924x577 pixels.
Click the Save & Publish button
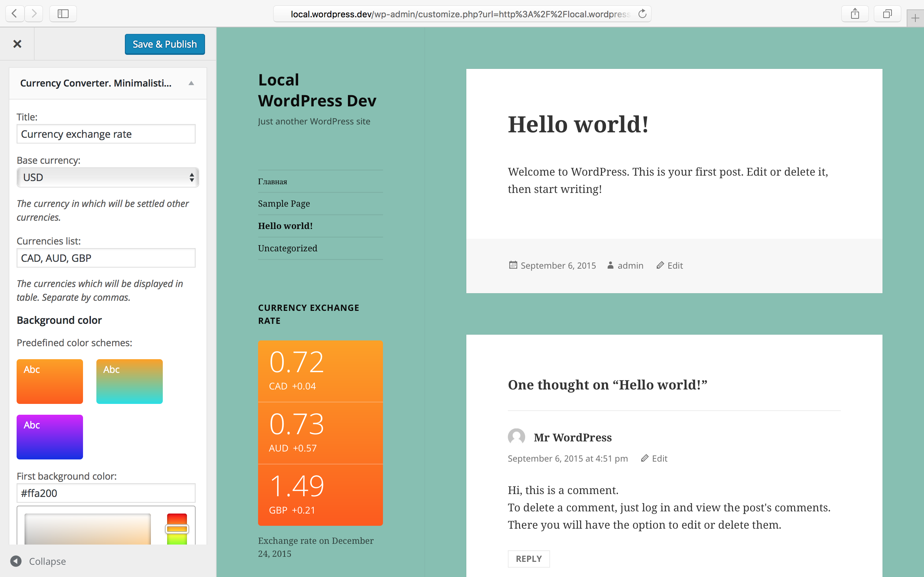165,44
